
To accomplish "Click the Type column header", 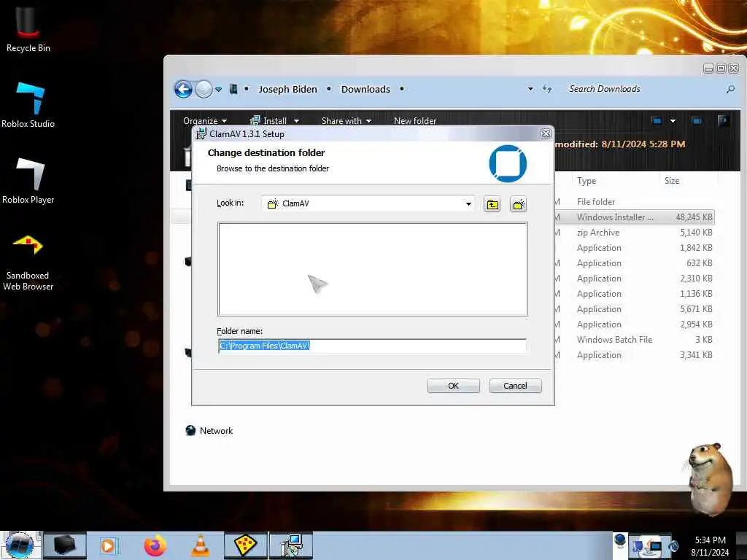I will [587, 181].
